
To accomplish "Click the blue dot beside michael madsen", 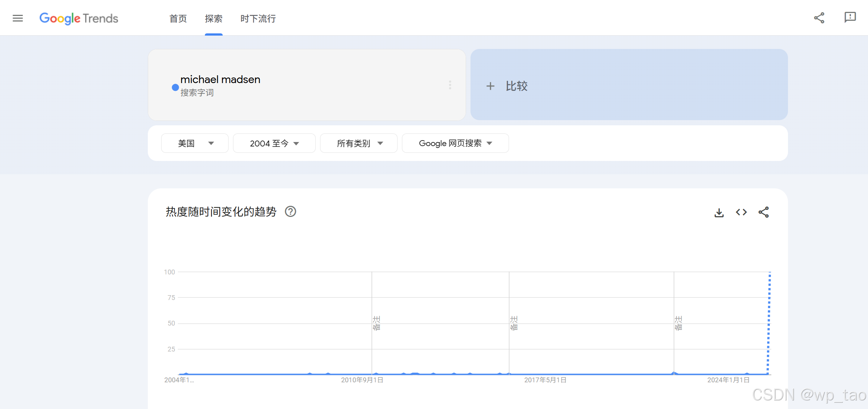I will (x=175, y=88).
